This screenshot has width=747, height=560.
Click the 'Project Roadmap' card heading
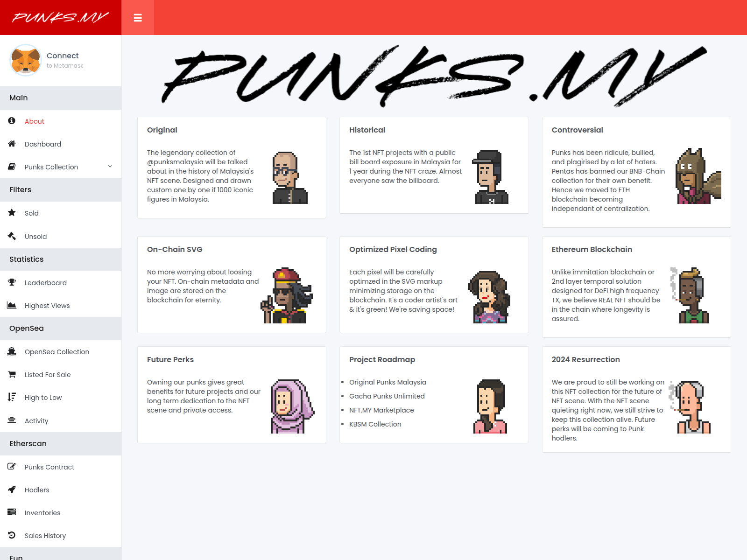pyautogui.click(x=382, y=359)
